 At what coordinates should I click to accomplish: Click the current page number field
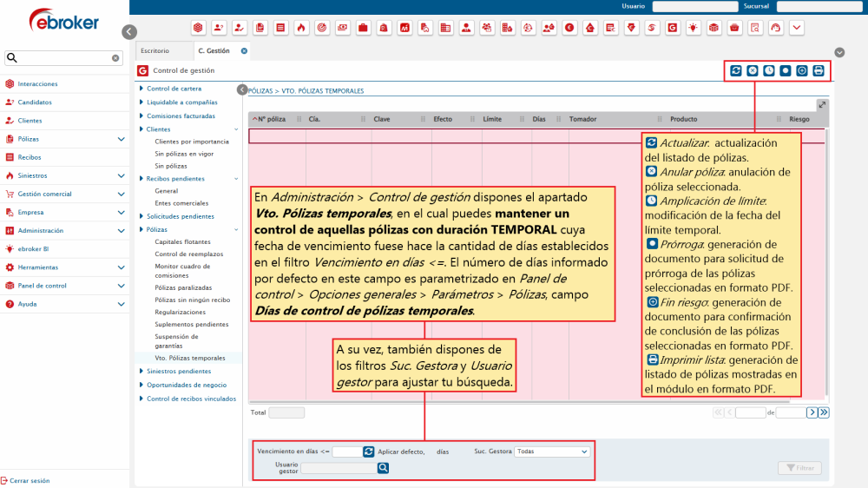[751, 412]
